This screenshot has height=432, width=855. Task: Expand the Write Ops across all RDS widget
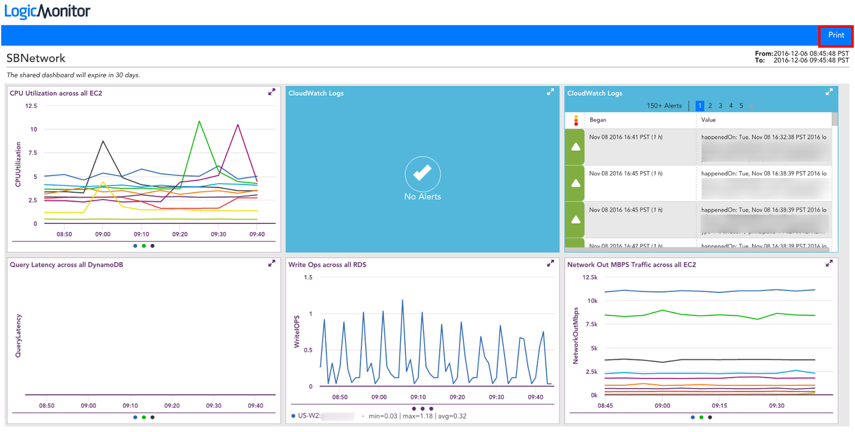550,263
